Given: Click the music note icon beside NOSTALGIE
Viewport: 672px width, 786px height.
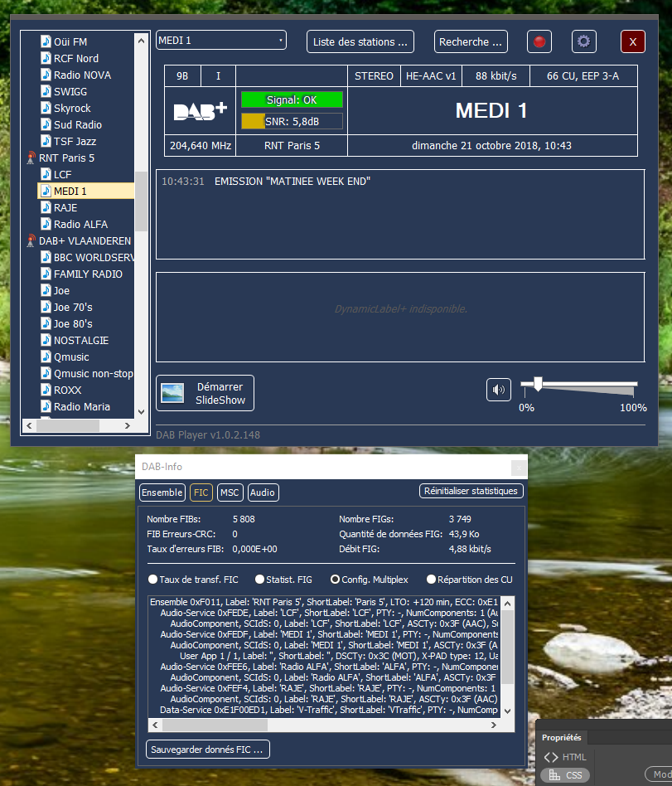Looking at the screenshot, I should 46,340.
